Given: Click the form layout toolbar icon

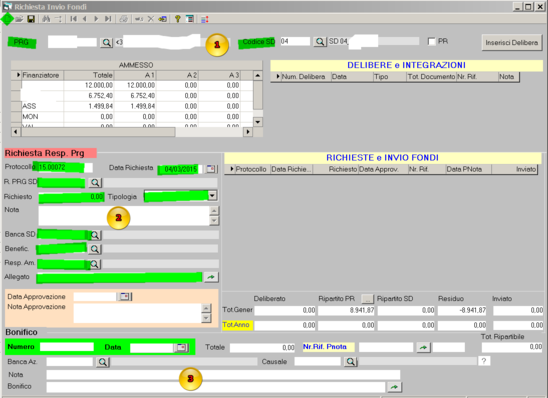Looking at the screenshot, I should coord(190,19).
